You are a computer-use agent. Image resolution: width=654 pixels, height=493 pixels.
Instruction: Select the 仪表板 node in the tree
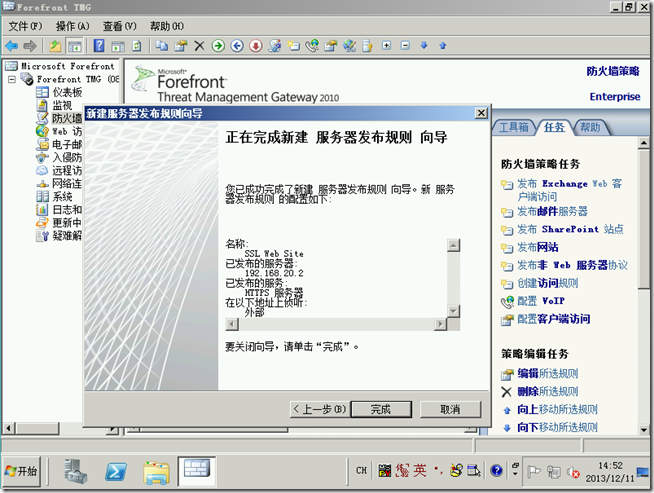[x=67, y=92]
